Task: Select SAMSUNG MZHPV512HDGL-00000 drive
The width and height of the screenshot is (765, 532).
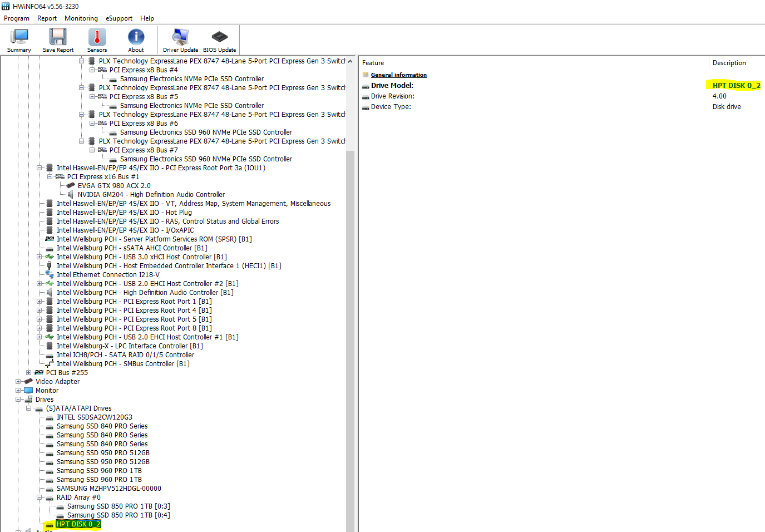Action: point(108,489)
